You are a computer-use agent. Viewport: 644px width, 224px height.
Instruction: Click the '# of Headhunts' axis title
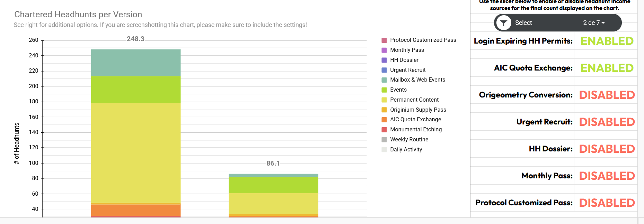click(x=16, y=143)
